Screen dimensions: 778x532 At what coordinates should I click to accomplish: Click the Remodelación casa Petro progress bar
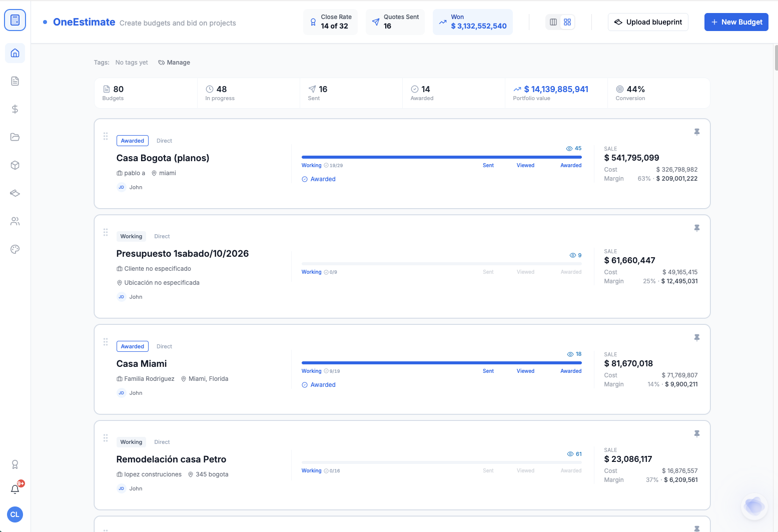coord(442,462)
